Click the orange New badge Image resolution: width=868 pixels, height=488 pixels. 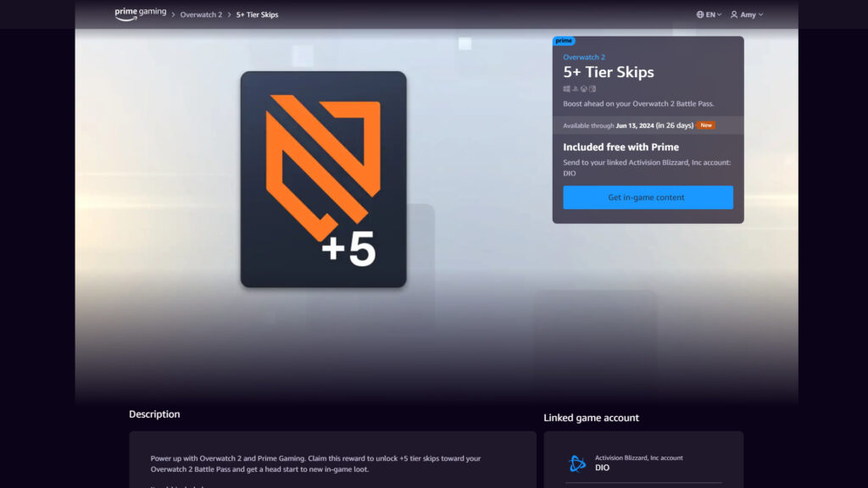tap(706, 125)
